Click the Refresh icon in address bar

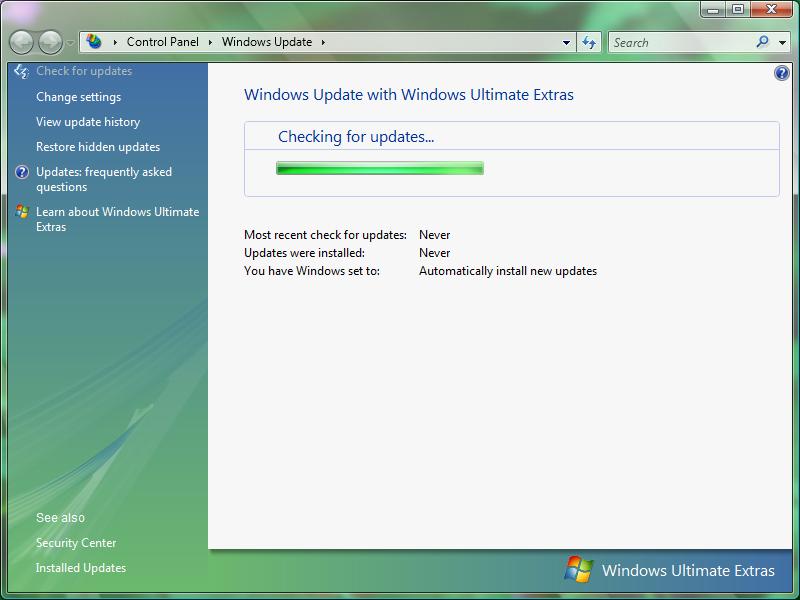tap(589, 42)
